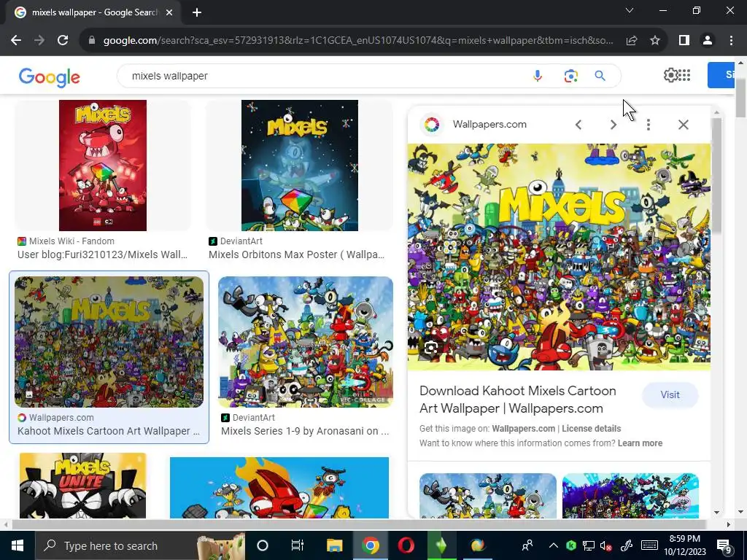Image resolution: width=747 pixels, height=560 pixels.
Task: Open the tab search dropdown arrow
Action: (x=630, y=10)
